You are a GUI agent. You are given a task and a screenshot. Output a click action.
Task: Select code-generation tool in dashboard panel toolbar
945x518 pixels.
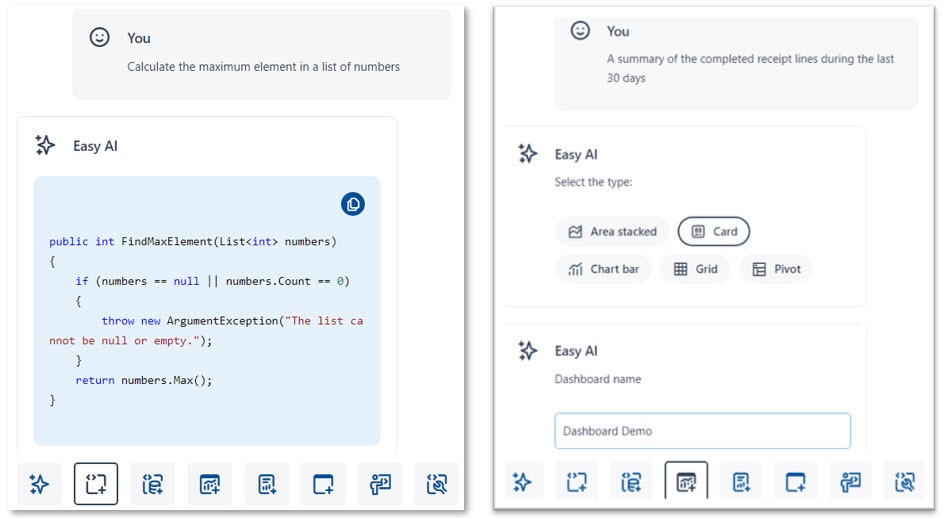tap(577, 482)
